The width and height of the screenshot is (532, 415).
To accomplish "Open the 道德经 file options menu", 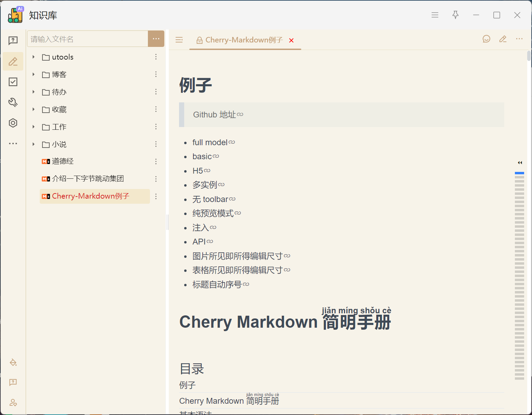I will [x=156, y=161].
